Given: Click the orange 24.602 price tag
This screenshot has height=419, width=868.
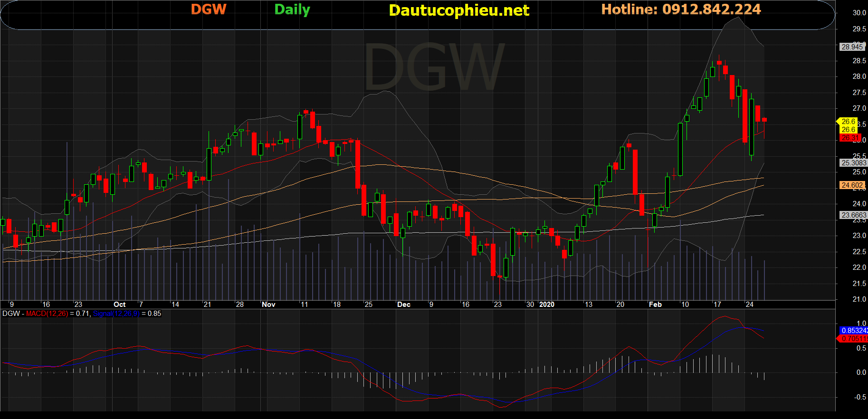Looking at the screenshot, I should coord(852,185).
